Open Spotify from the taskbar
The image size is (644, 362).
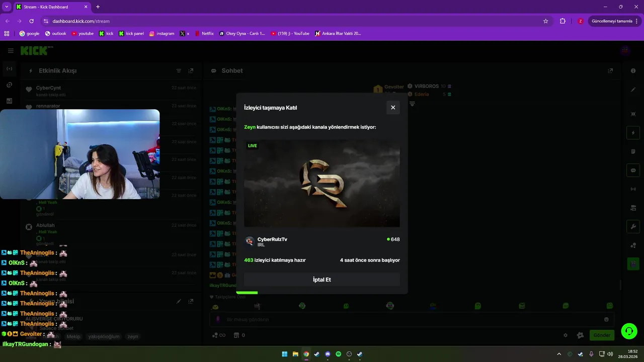pyautogui.click(x=338, y=354)
